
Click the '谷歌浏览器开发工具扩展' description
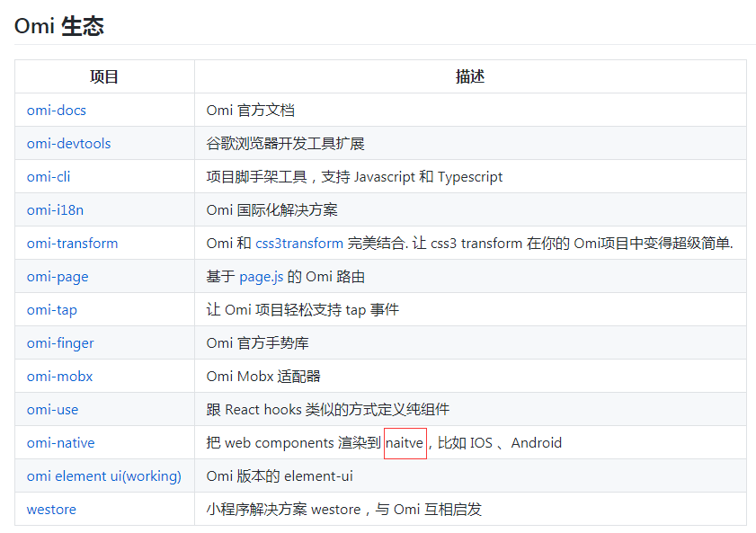(x=286, y=144)
